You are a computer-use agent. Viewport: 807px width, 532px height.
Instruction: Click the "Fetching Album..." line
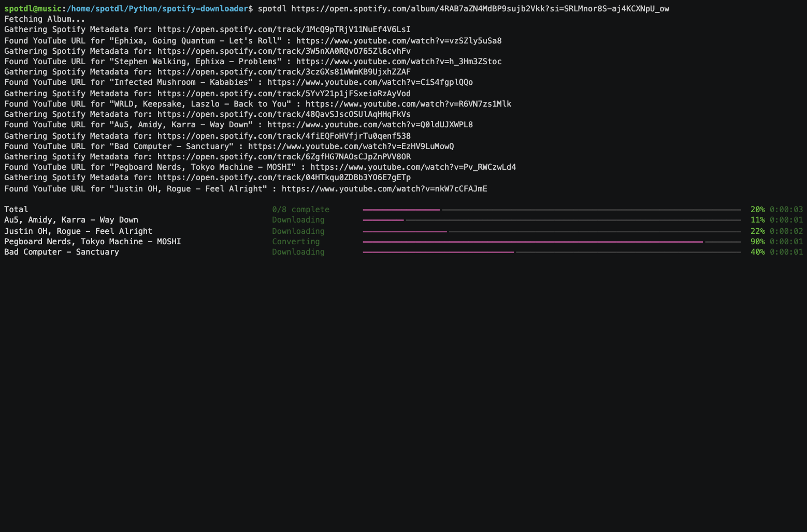click(45, 19)
